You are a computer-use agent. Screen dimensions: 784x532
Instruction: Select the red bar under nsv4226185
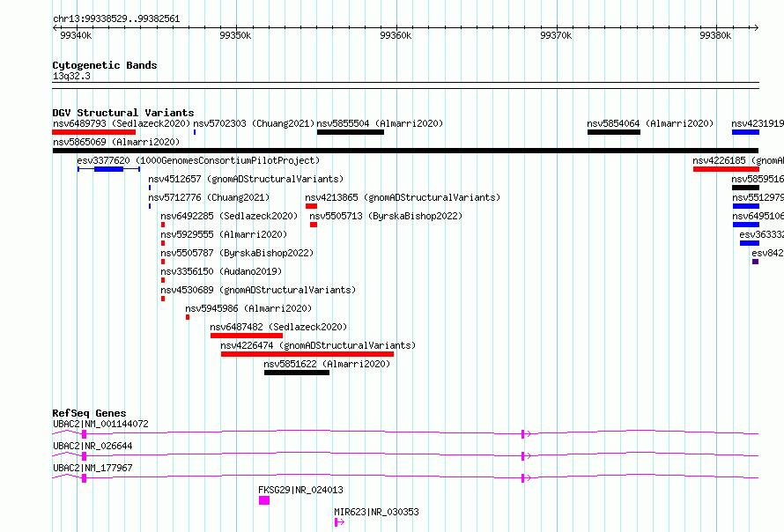tap(726, 169)
